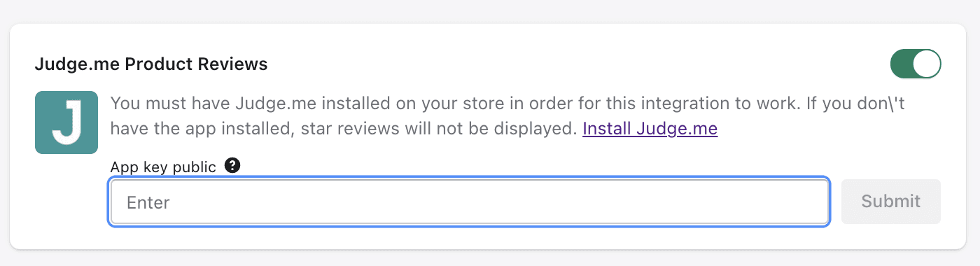
Task: Click the Judge.me teal J logo
Action: coord(66,122)
